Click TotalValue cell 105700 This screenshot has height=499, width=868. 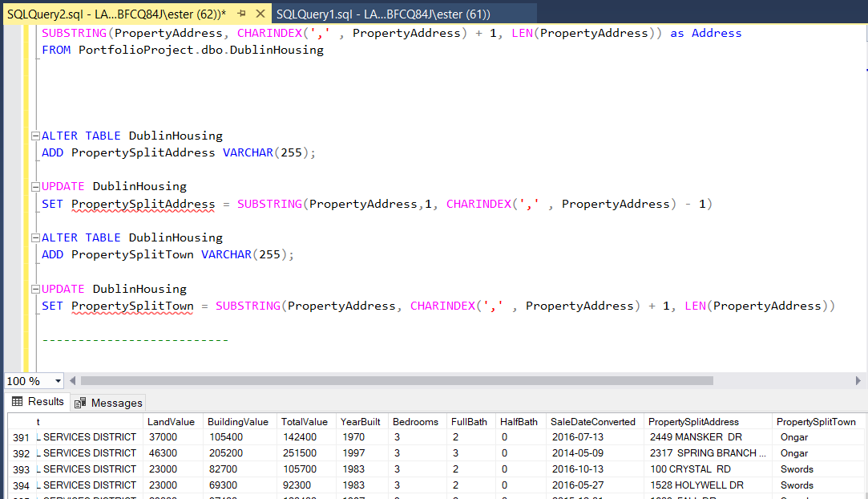(306, 469)
